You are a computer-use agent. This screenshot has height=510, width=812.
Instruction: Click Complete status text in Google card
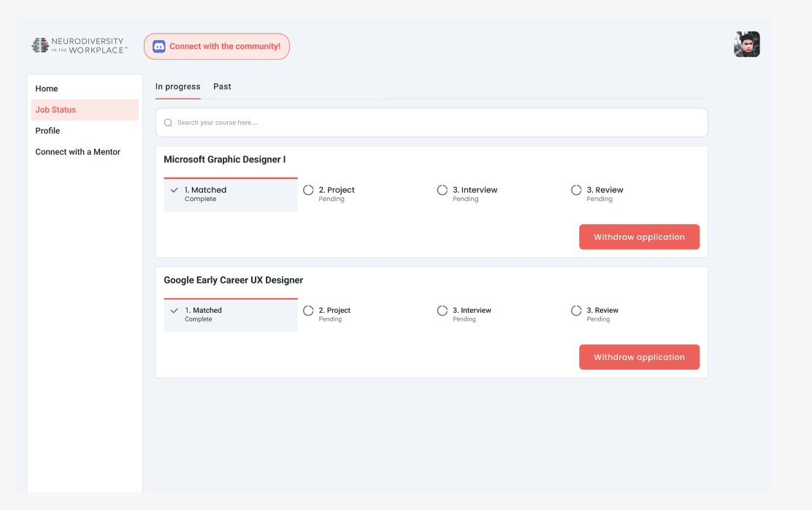tap(199, 319)
